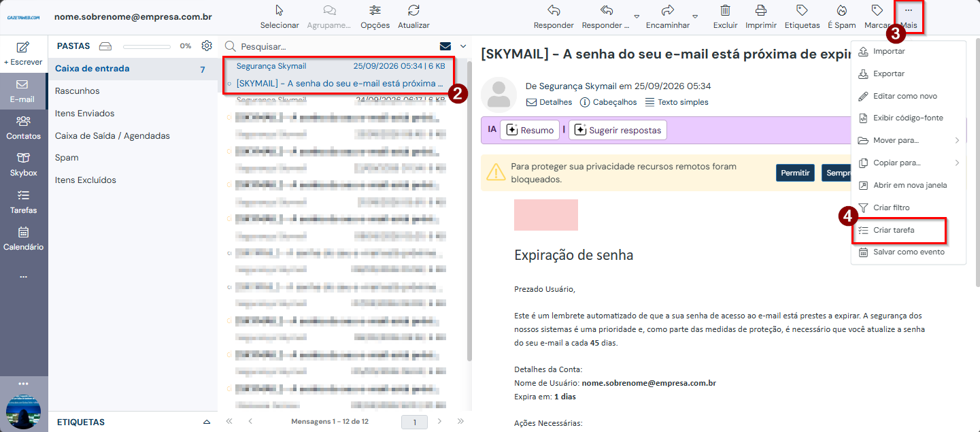Open filter dropdown arrow next to envelope
The width and height of the screenshot is (980, 432).
pos(463,46)
